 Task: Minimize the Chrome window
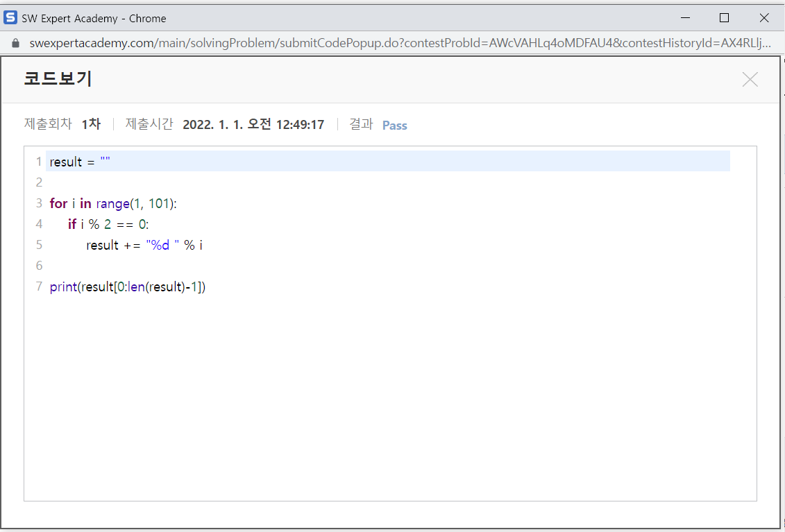(x=685, y=18)
